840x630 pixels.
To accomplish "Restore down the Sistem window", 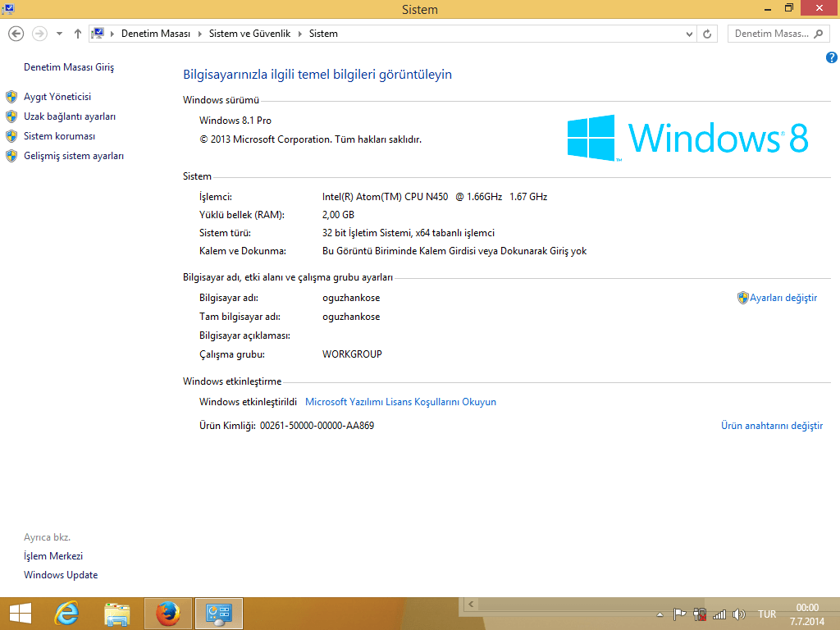I will pos(788,8).
